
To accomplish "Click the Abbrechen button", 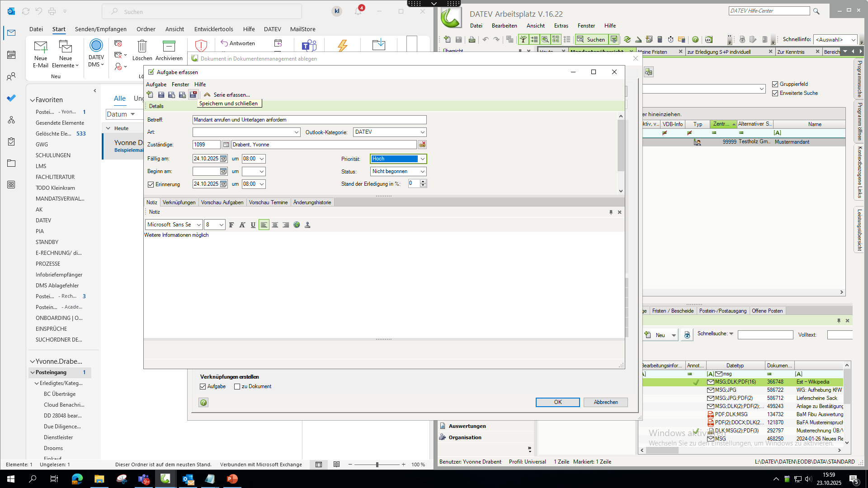I will (605, 402).
